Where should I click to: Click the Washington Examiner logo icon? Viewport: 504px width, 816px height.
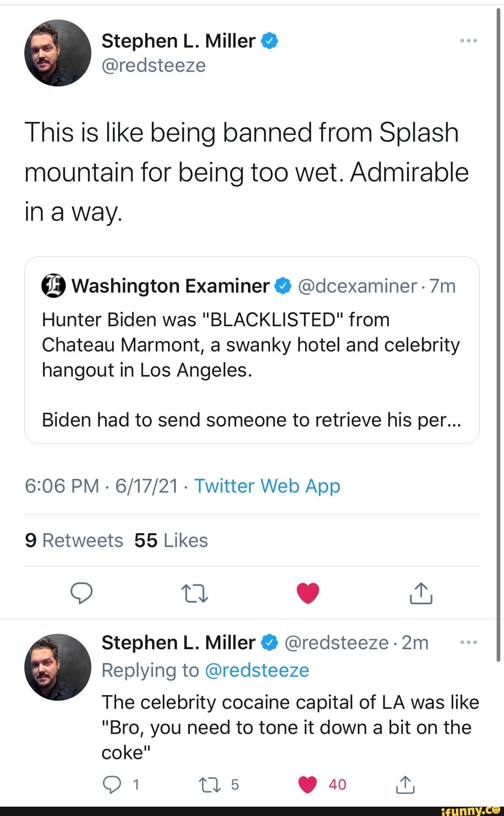pyautogui.click(x=54, y=286)
